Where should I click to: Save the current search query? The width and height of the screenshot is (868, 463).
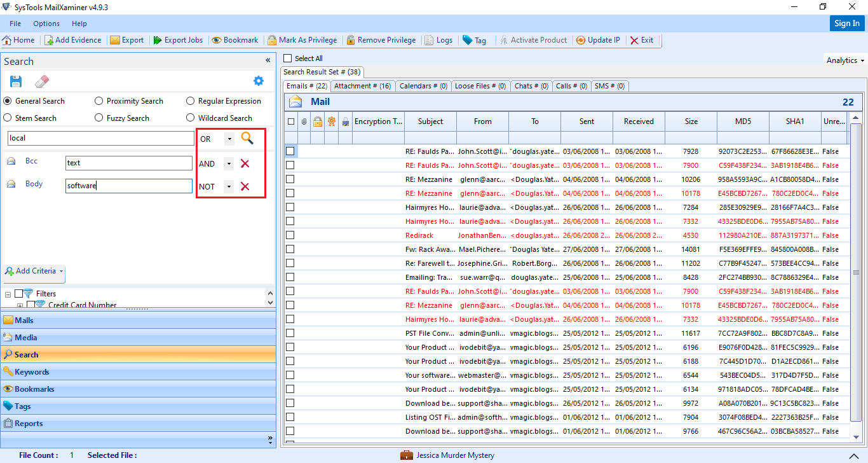(x=16, y=81)
